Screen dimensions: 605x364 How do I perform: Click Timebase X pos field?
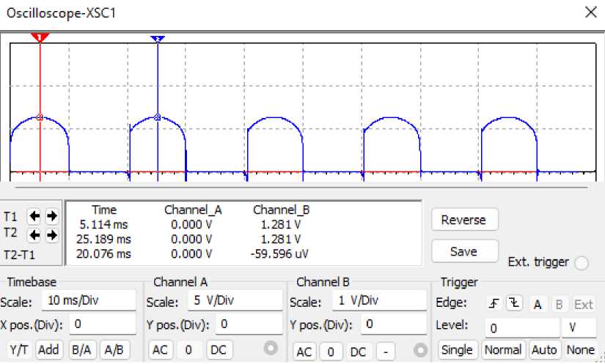[x=103, y=324]
